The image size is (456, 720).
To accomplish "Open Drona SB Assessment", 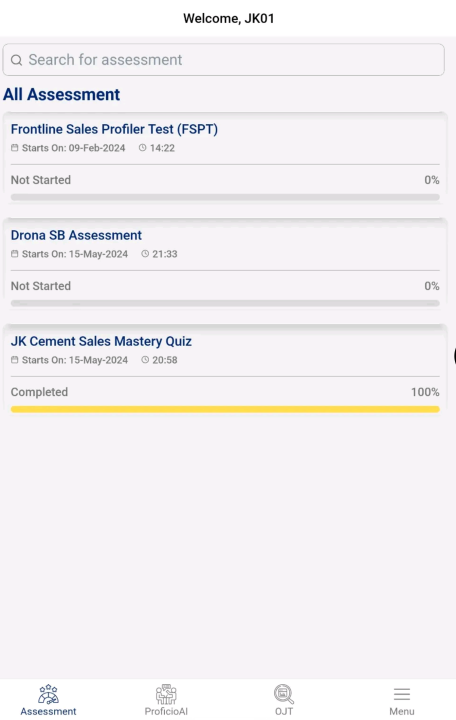I will pyautogui.click(x=76, y=236).
